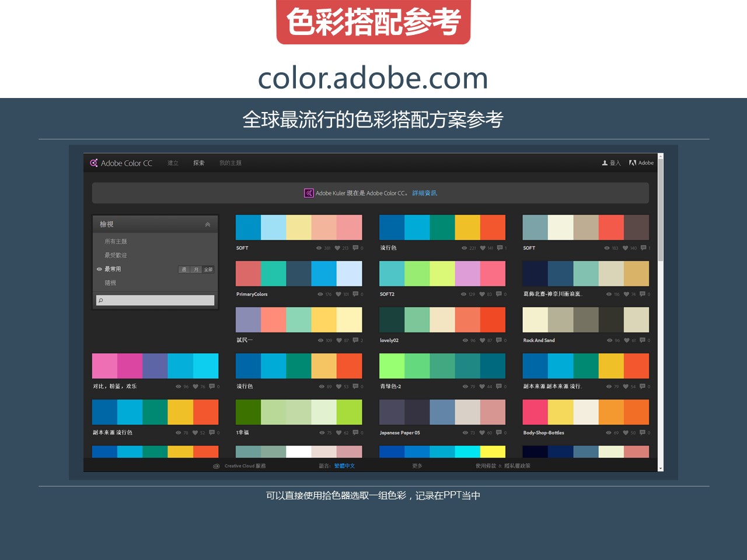Open comments on the PrimaryColors theme
Viewport: 747px width, 560px height.
[x=355, y=294]
